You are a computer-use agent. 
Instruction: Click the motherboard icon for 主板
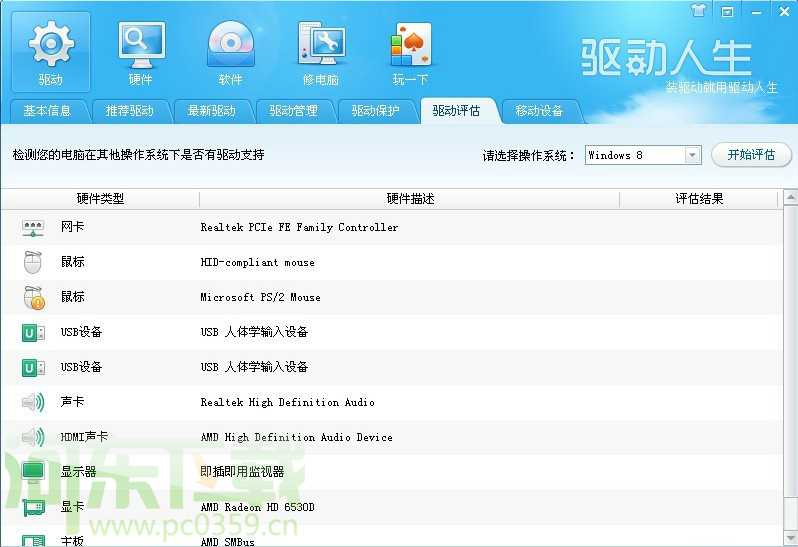[x=33, y=540]
